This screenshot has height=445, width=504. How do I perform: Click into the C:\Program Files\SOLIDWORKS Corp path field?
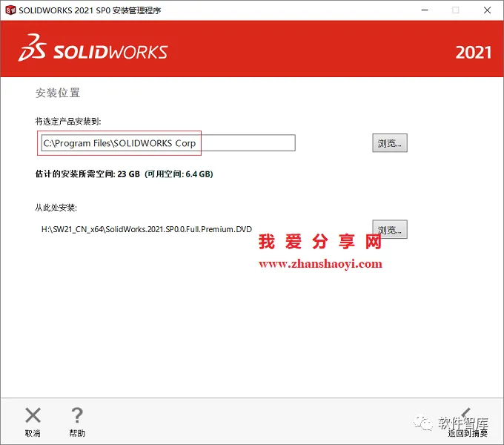coord(168,142)
